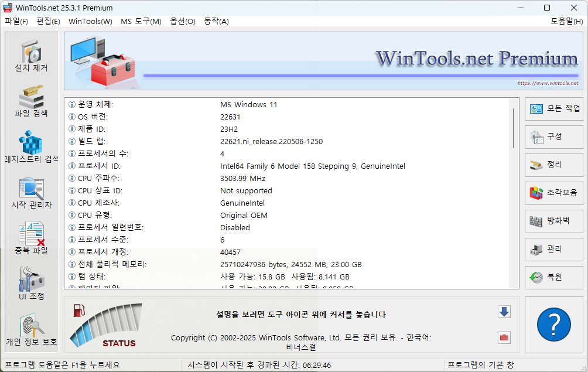Click the 프로그램의 기본 창 status text
Viewport: 588px width, 372px height.
point(480,365)
